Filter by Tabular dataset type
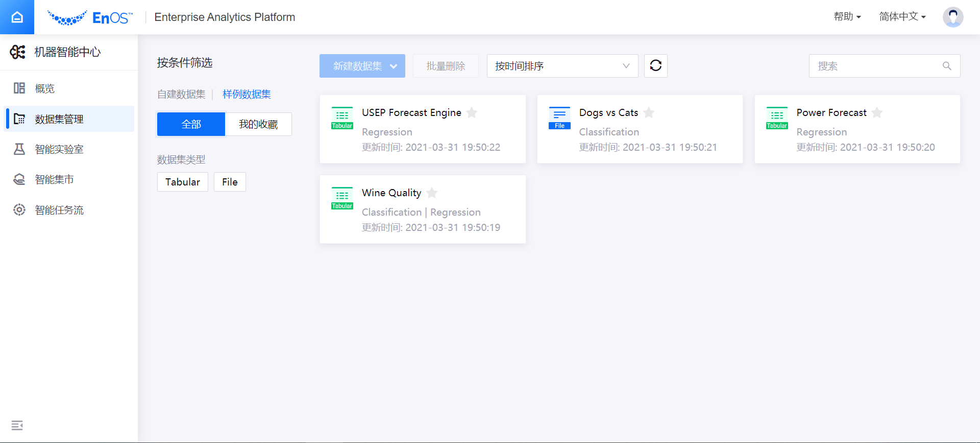 (183, 182)
